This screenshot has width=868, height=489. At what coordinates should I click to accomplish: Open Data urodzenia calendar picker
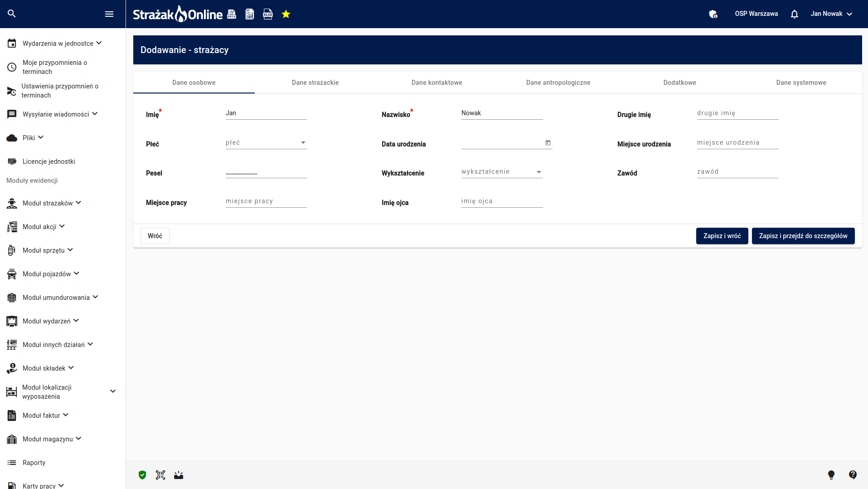click(x=548, y=143)
